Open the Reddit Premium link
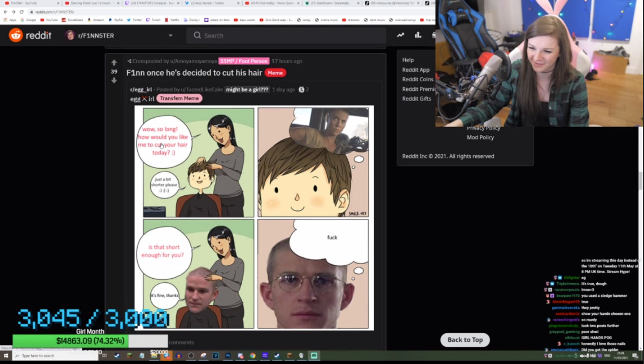The width and height of the screenshot is (644, 364). point(419,89)
